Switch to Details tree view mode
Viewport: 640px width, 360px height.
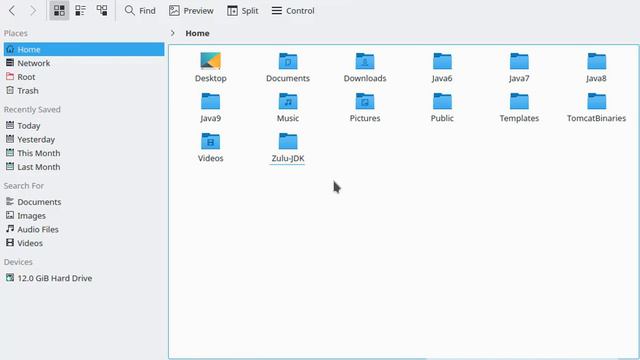click(x=102, y=11)
